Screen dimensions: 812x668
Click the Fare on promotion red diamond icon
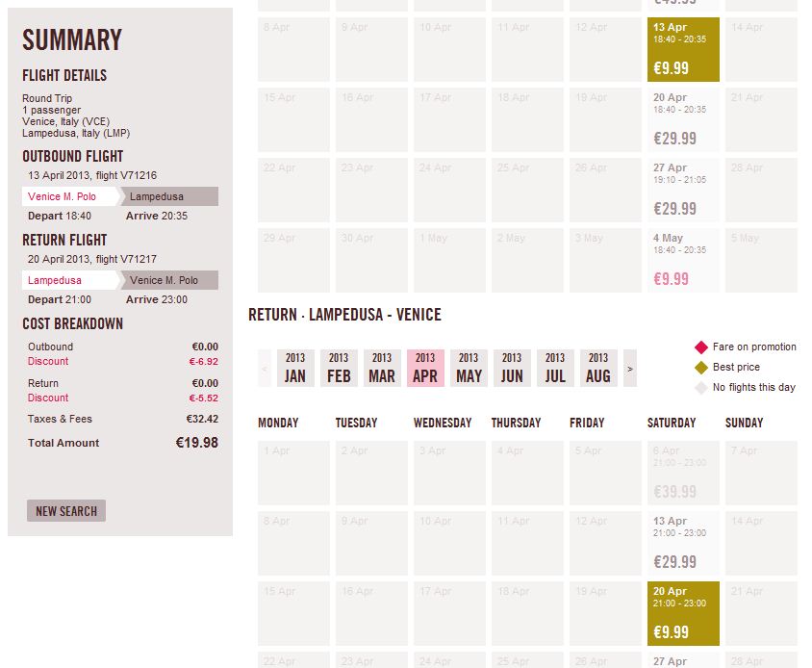coord(701,347)
